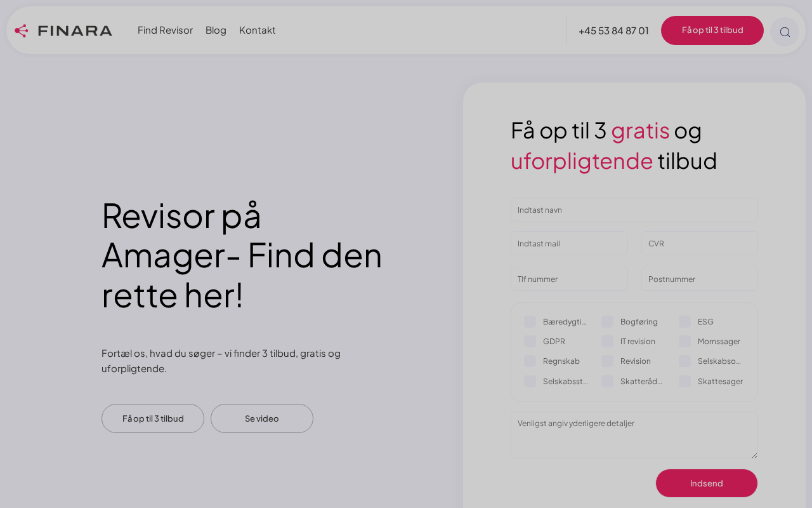Call the phone number +45 53 84 87 01

pos(613,30)
